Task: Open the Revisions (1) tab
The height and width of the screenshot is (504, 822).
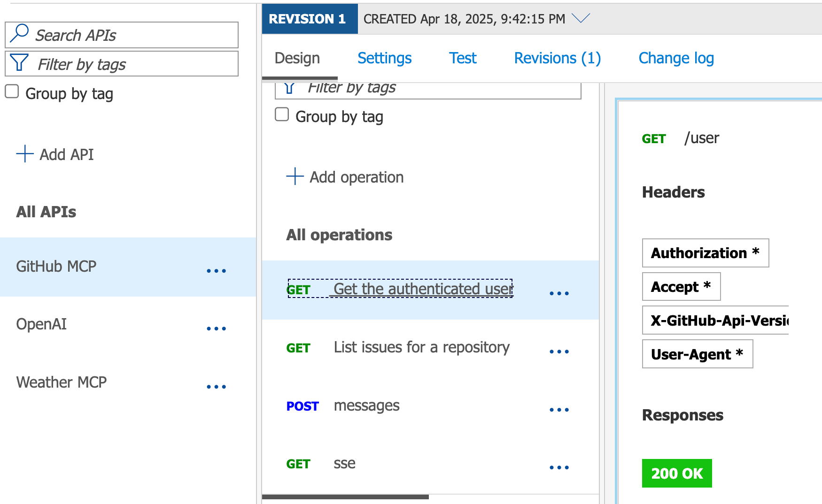Action: (558, 58)
